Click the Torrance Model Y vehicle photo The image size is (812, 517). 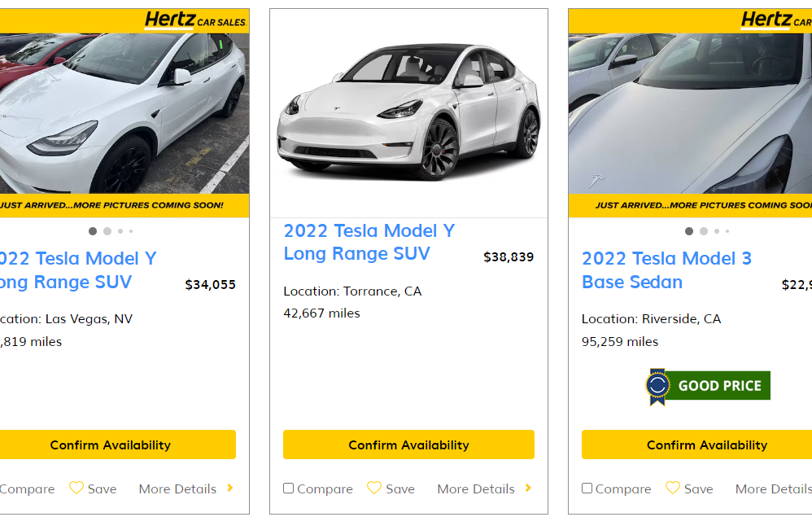tap(408, 114)
